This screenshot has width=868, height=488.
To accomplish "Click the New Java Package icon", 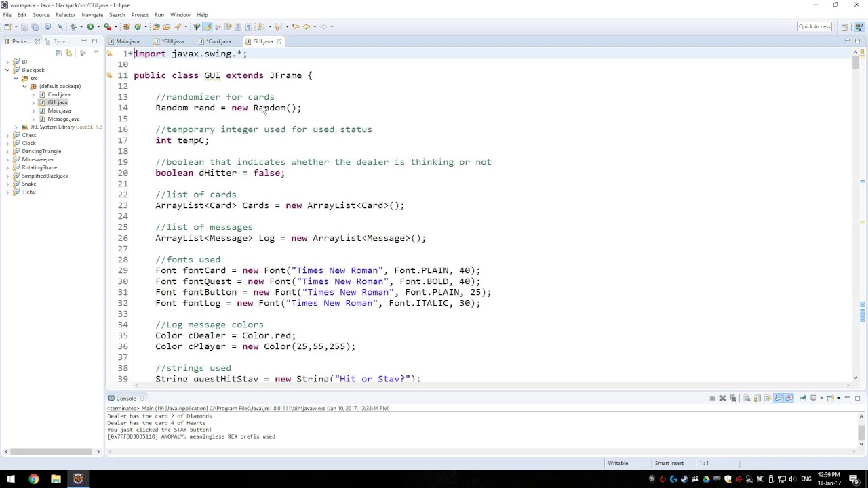I will (127, 26).
